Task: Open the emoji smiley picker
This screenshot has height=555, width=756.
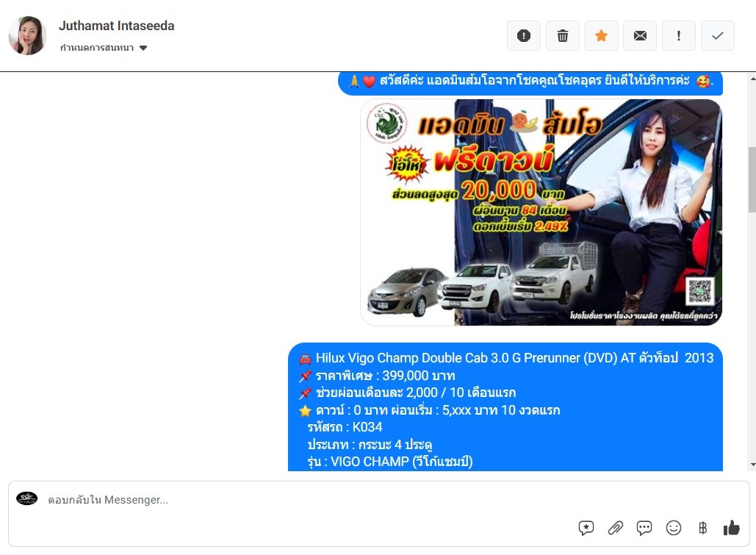Action: [x=674, y=528]
